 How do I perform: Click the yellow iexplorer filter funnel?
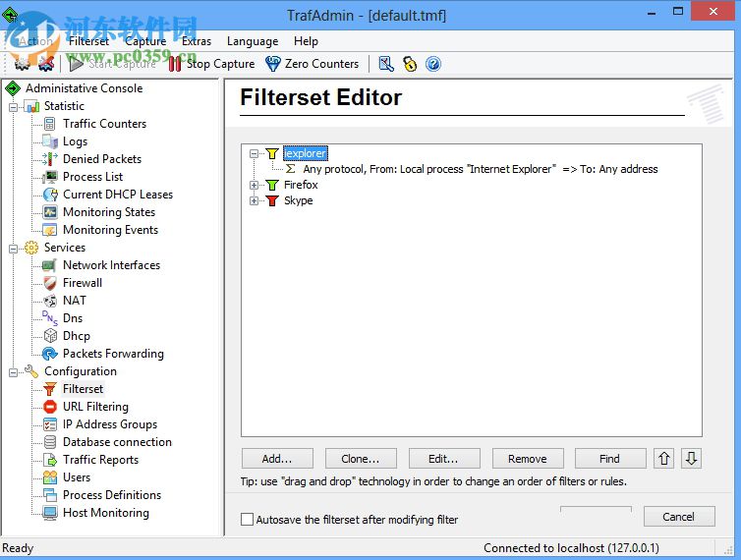click(x=271, y=153)
